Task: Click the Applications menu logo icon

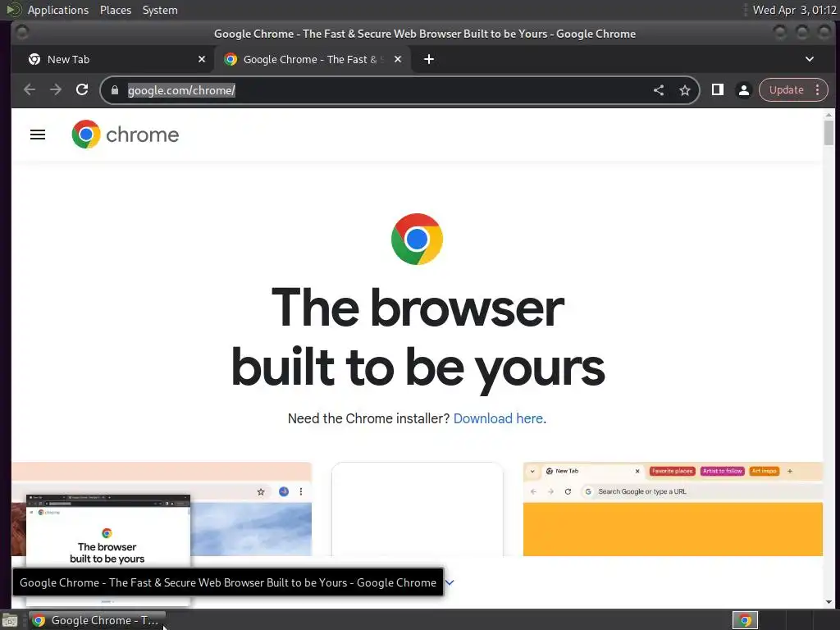Action: (x=14, y=10)
